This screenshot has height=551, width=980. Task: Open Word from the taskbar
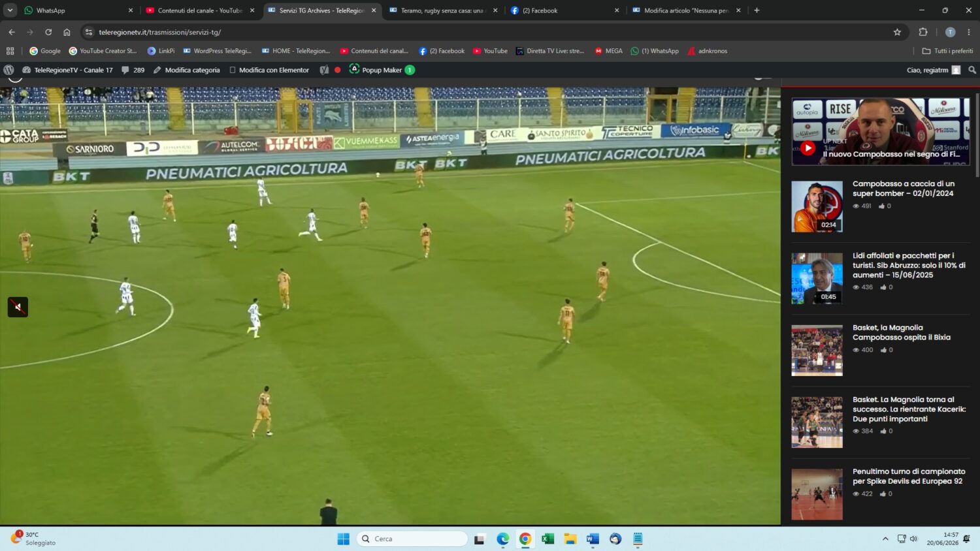pyautogui.click(x=593, y=539)
